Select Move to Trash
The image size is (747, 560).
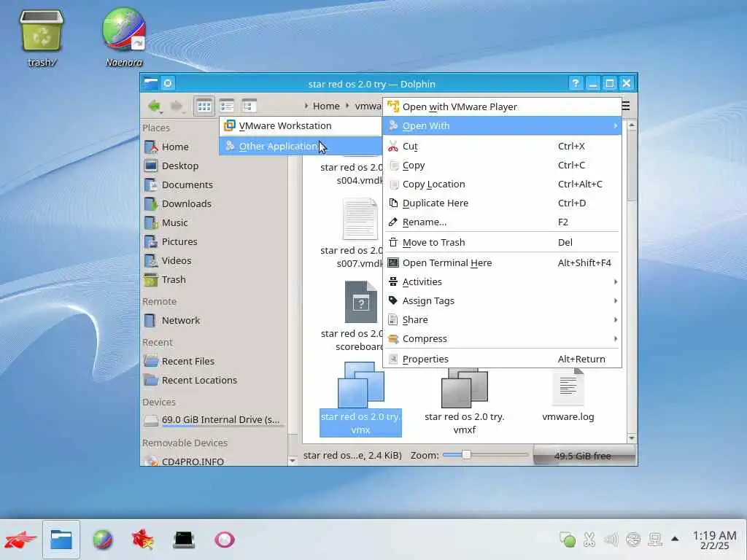click(502, 242)
